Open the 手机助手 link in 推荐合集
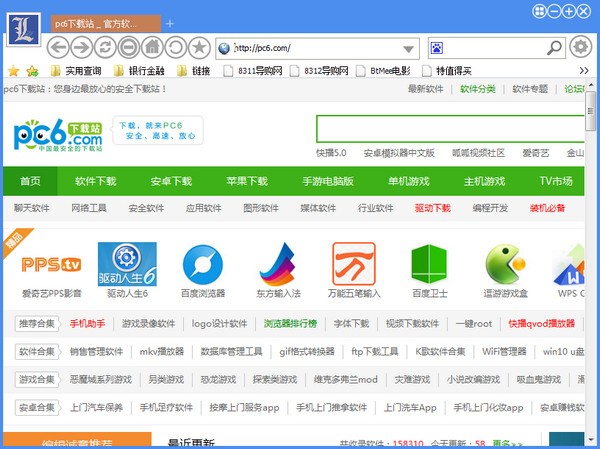This screenshot has height=449, width=600. [x=87, y=324]
